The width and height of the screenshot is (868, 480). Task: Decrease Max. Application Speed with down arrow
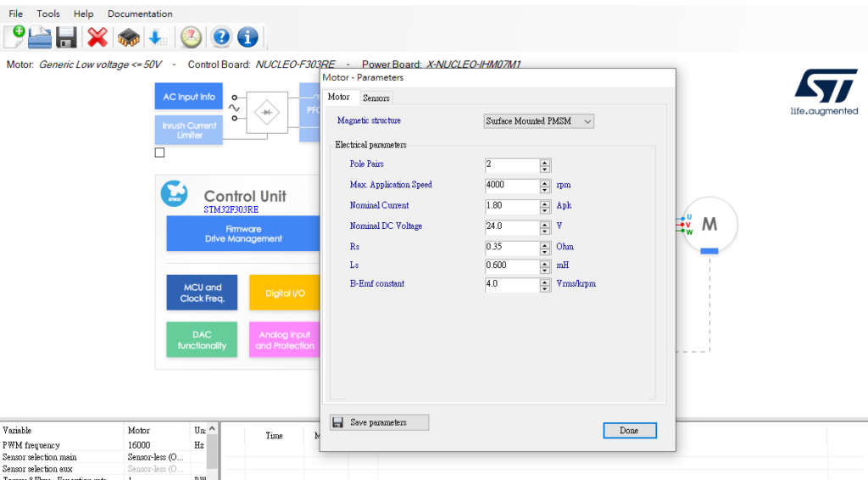(545, 189)
